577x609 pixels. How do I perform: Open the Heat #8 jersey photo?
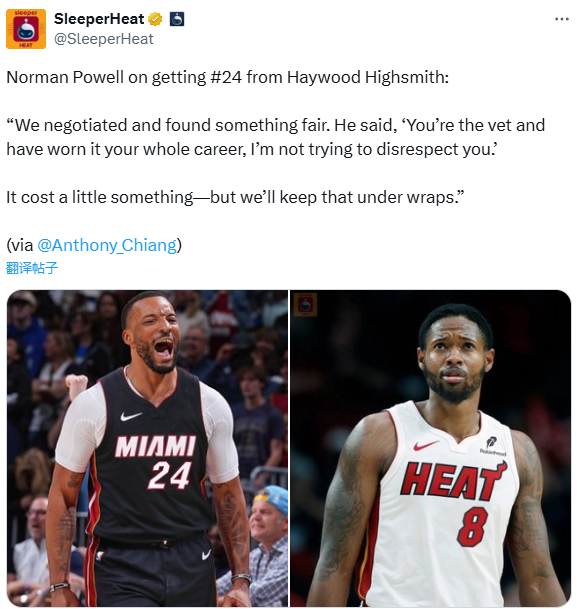click(x=431, y=448)
